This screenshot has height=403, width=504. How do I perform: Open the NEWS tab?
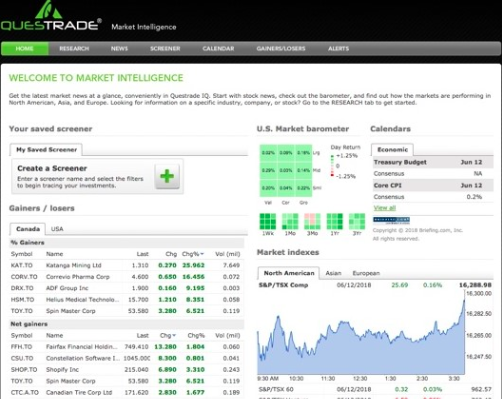coord(119,49)
